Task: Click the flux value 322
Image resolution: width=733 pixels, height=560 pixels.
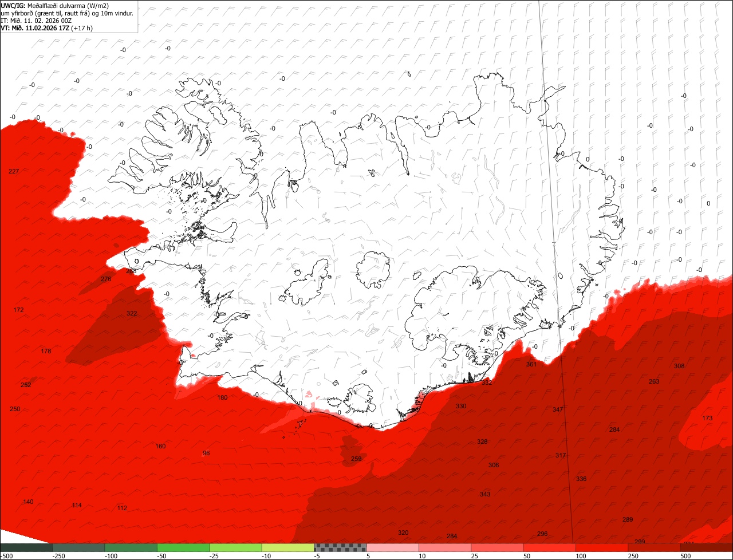Action: coord(132,313)
